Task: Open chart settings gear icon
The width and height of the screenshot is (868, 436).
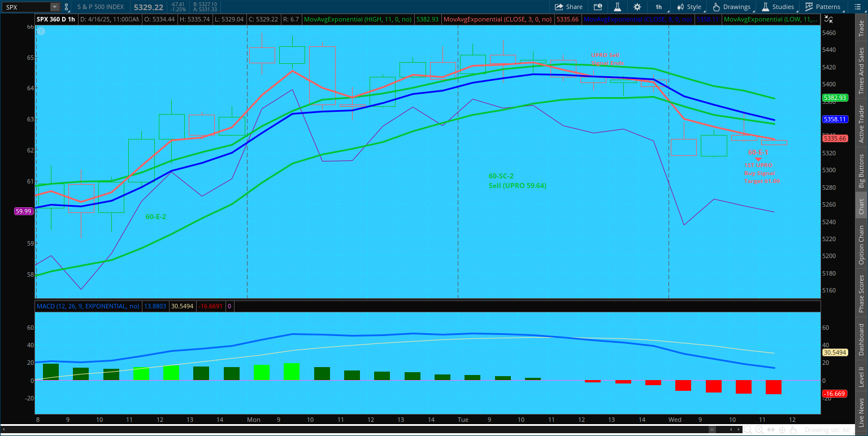Action: [x=637, y=7]
